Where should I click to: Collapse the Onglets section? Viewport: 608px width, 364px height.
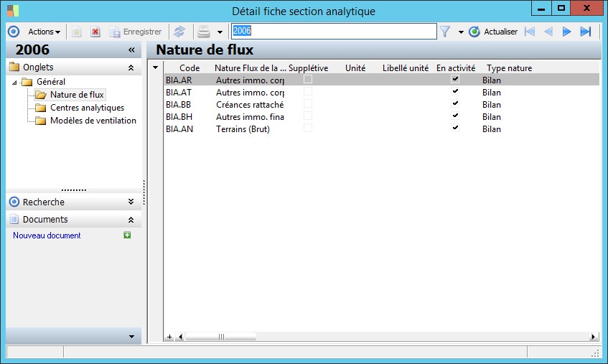131,67
